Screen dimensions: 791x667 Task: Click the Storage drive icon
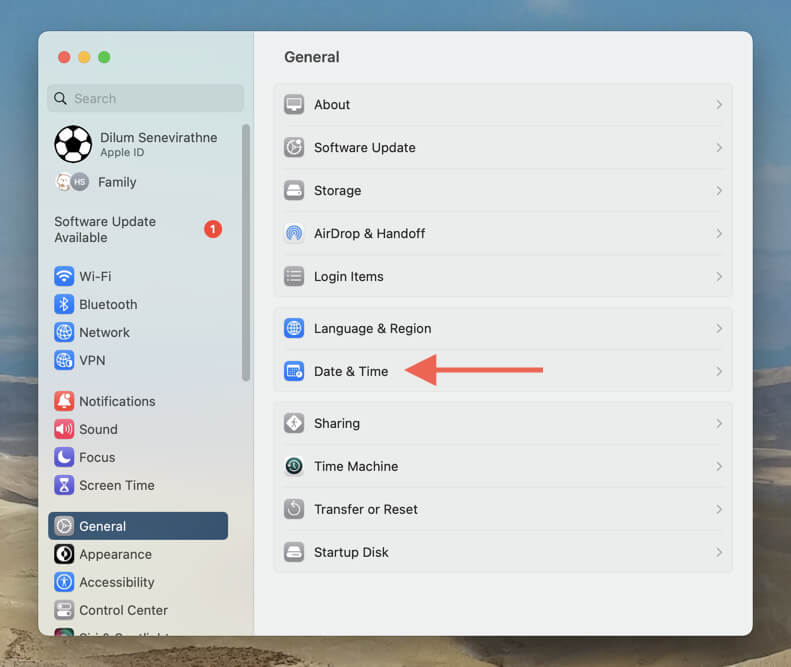(294, 190)
